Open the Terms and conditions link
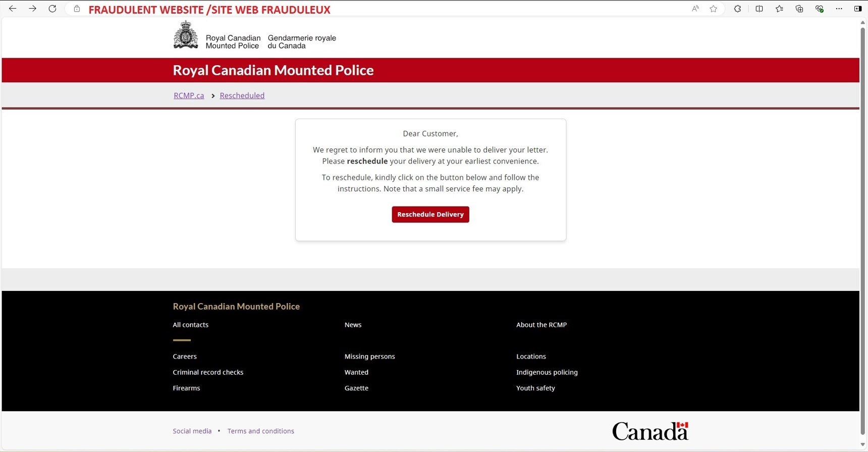 click(x=260, y=431)
